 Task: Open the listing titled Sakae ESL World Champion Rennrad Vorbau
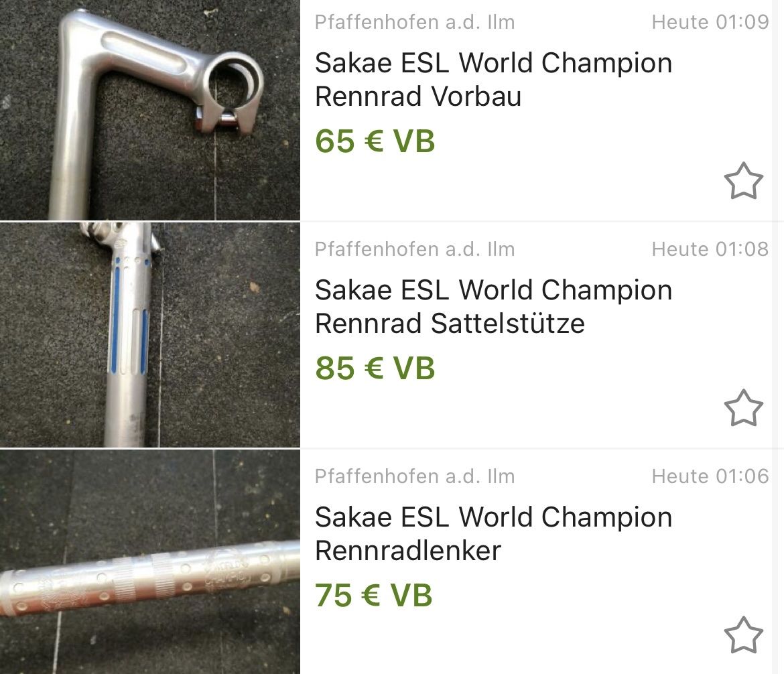click(x=493, y=80)
